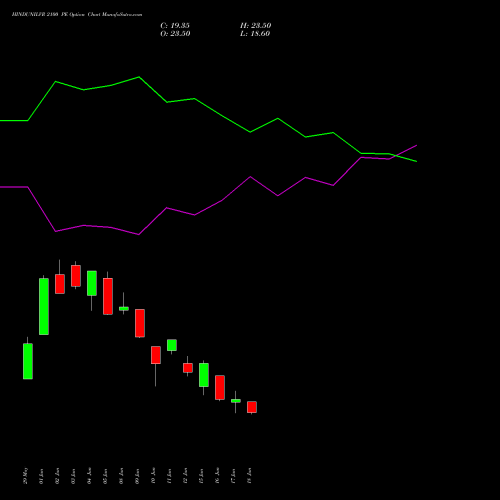Click the 18 Jun date axis label
The width and height of the screenshot is (500, 500).
coord(250,476)
